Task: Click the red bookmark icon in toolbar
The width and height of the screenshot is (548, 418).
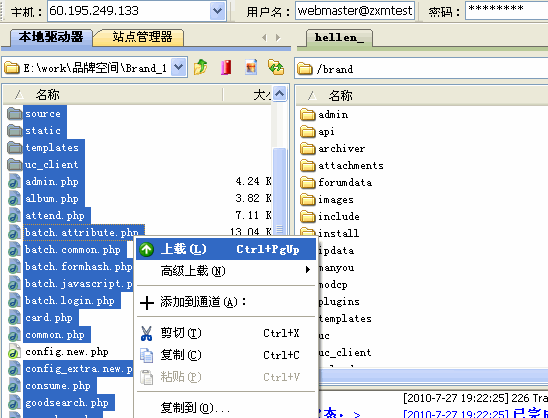Action: click(x=226, y=67)
